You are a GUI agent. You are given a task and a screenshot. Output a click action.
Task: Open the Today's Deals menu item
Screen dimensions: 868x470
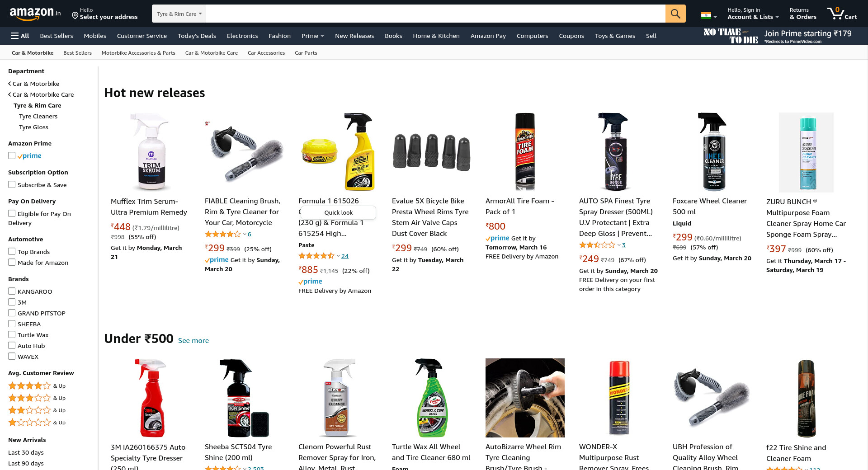pyautogui.click(x=197, y=36)
